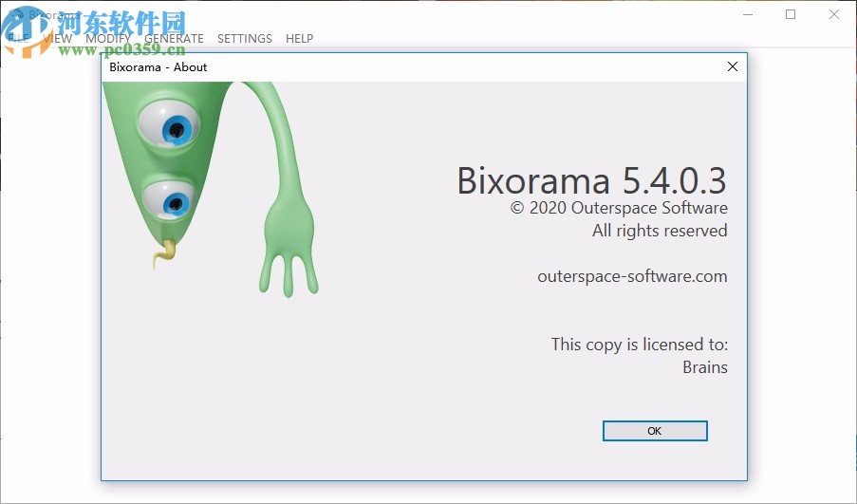857x504 pixels.
Task: Click the green alien mascot image
Action: point(211,189)
